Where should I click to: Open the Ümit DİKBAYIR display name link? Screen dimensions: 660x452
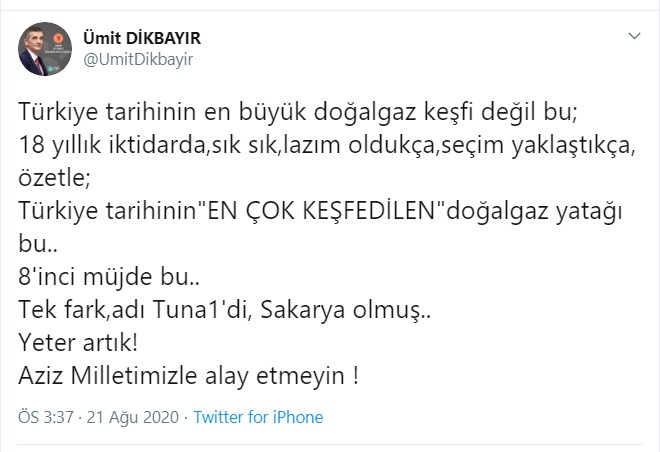tap(139, 38)
